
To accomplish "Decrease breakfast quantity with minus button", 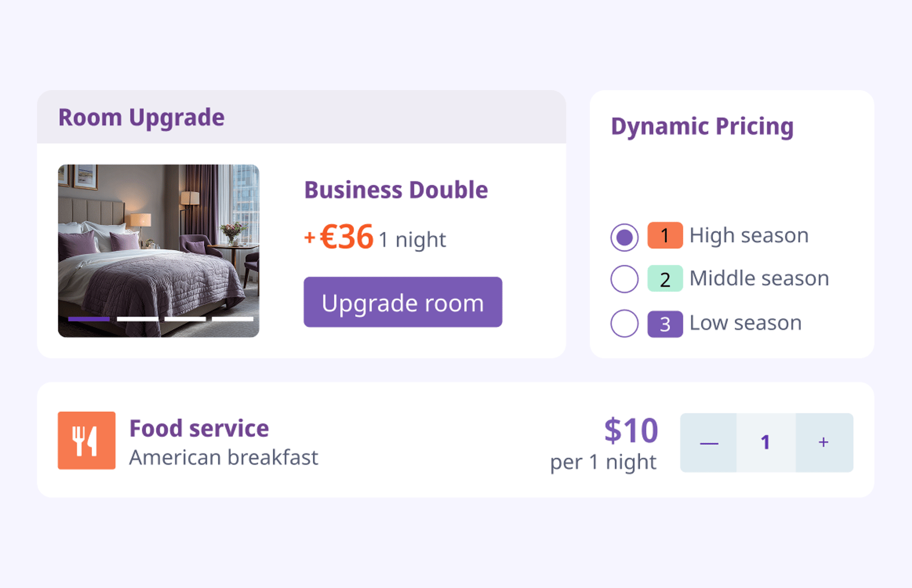I will tap(709, 443).
